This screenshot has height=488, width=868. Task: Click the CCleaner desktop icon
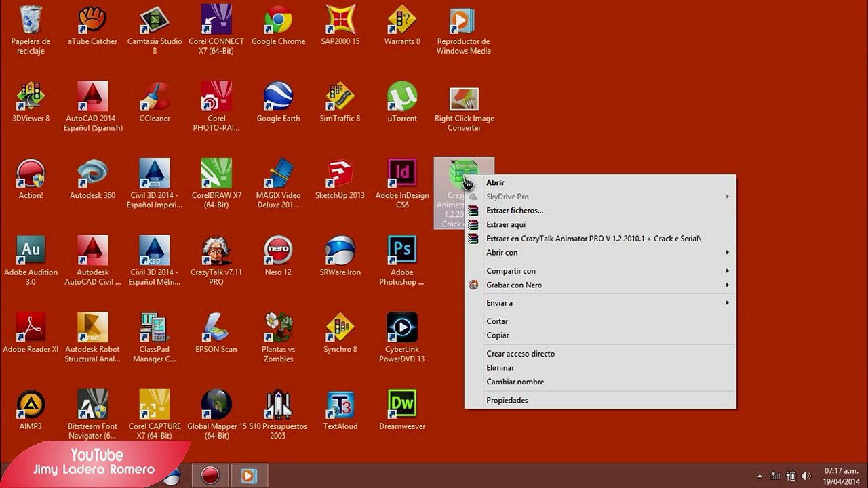(155, 102)
